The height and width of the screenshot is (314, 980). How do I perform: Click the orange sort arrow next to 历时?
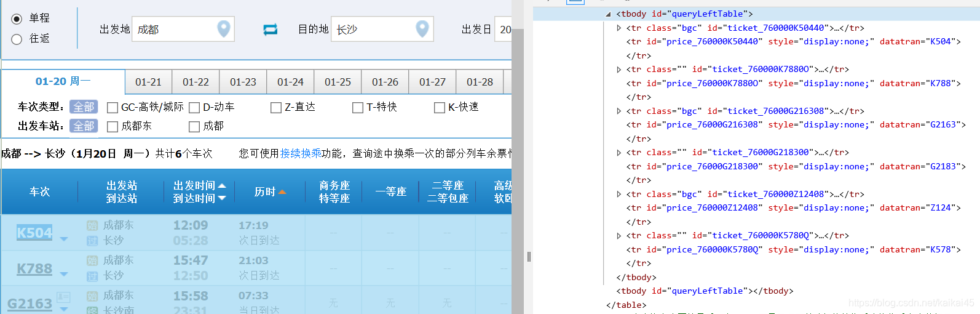coord(282,192)
